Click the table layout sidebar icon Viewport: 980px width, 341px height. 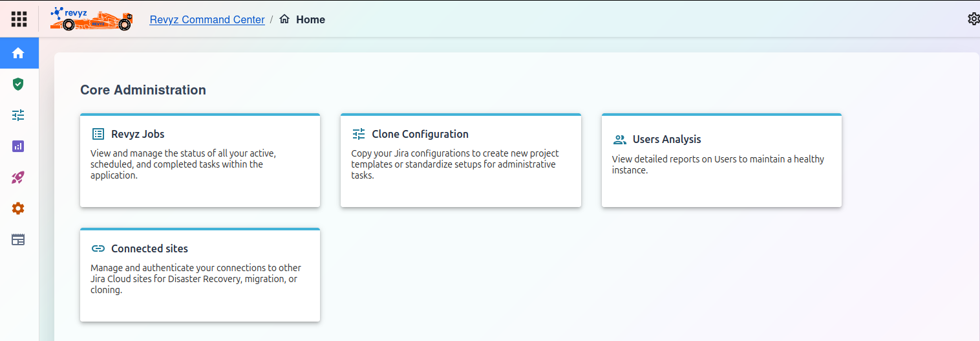(x=18, y=239)
